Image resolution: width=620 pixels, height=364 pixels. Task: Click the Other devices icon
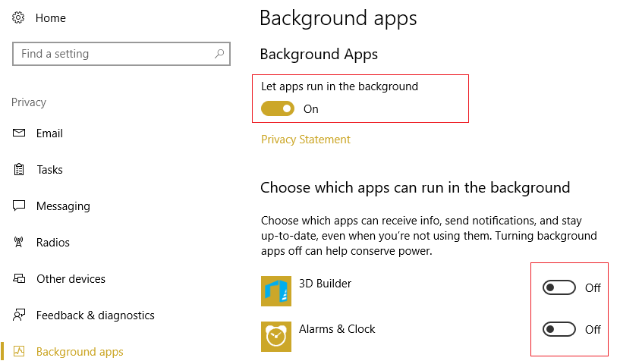click(x=19, y=279)
